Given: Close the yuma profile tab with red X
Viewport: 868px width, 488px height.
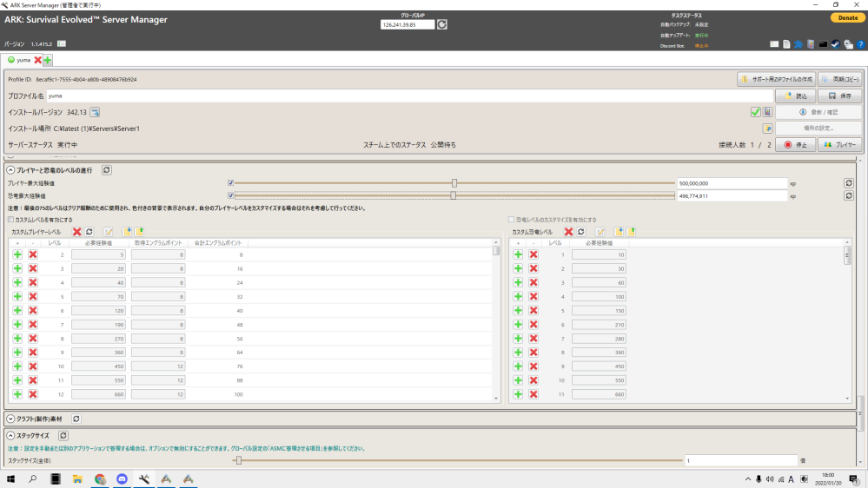Looking at the screenshot, I should pyautogui.click(x=37, y=60).
